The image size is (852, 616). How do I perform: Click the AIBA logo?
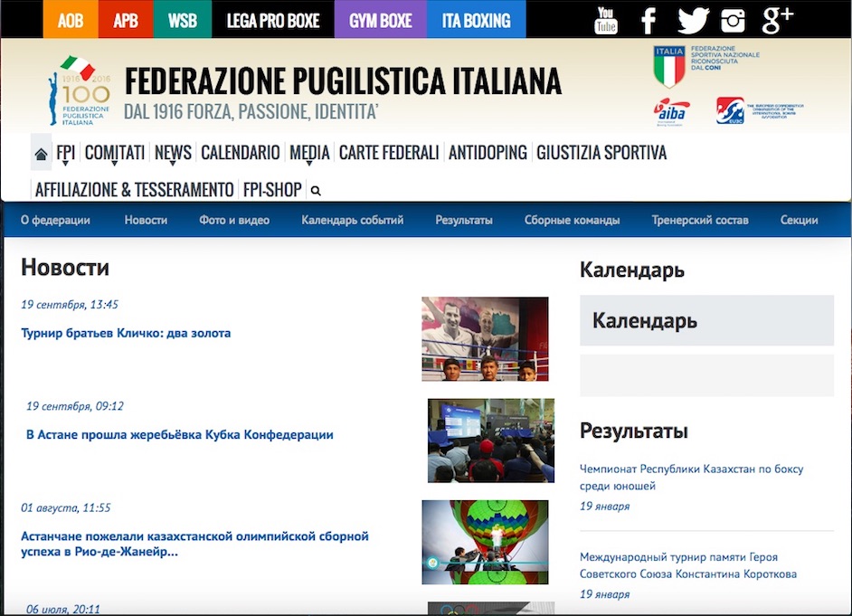[669, 110]
